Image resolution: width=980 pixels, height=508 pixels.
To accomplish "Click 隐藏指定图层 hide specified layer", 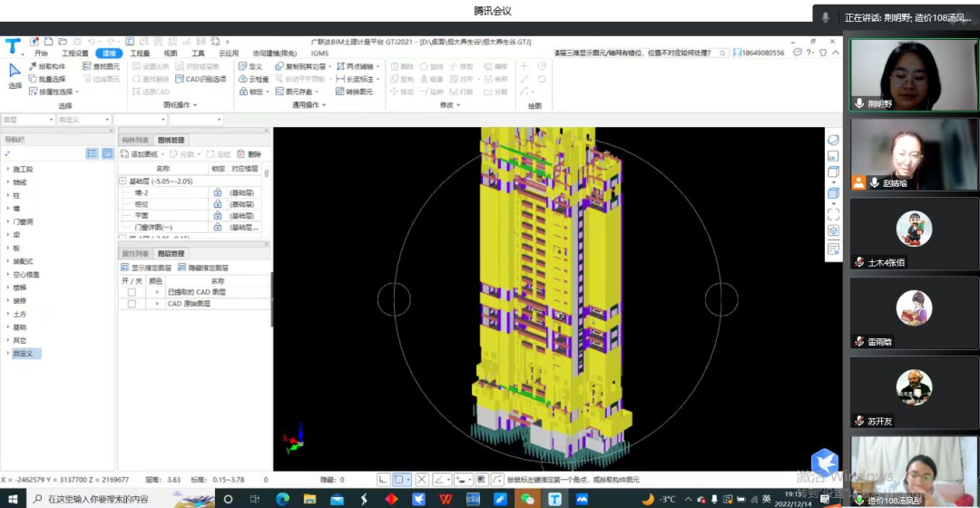I will pyautogui.click(x=203, y=268).
